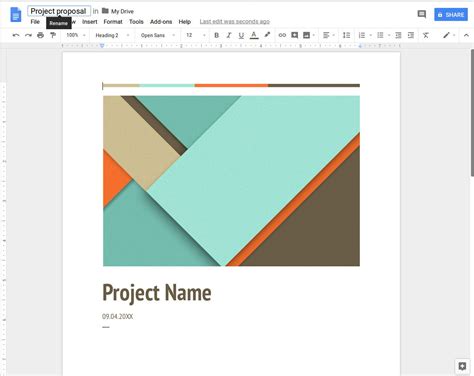Clear formatting
474x376 pixels.
pos(426,35)
